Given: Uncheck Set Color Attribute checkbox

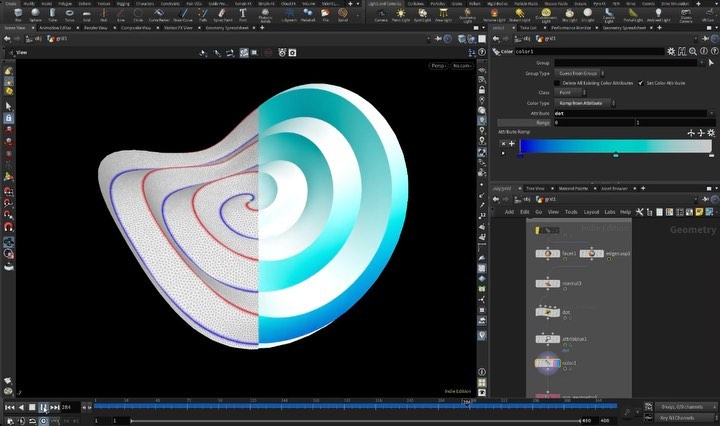Looking at the screenshot, I should 640,83.
